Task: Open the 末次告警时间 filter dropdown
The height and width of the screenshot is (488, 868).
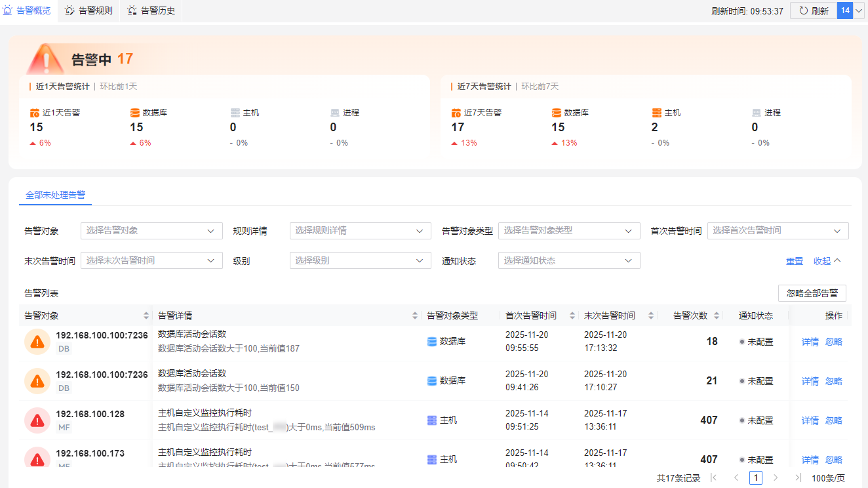Action: (x=151, y=260)
